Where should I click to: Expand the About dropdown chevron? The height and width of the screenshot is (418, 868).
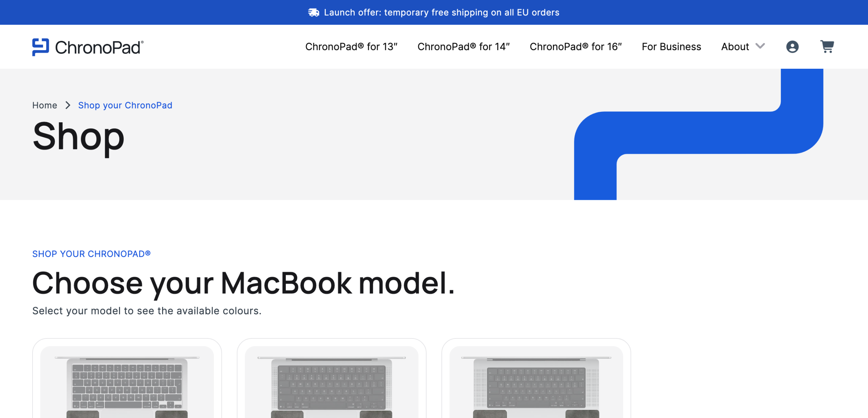point(760,46)
